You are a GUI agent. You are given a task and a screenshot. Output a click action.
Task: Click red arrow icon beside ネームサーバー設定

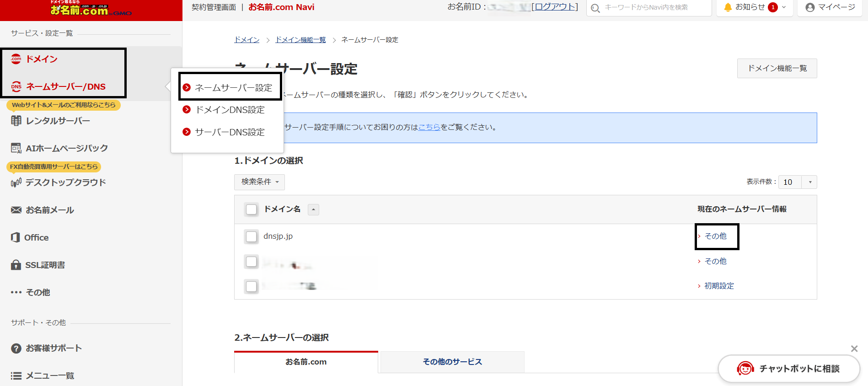[187, 87]
